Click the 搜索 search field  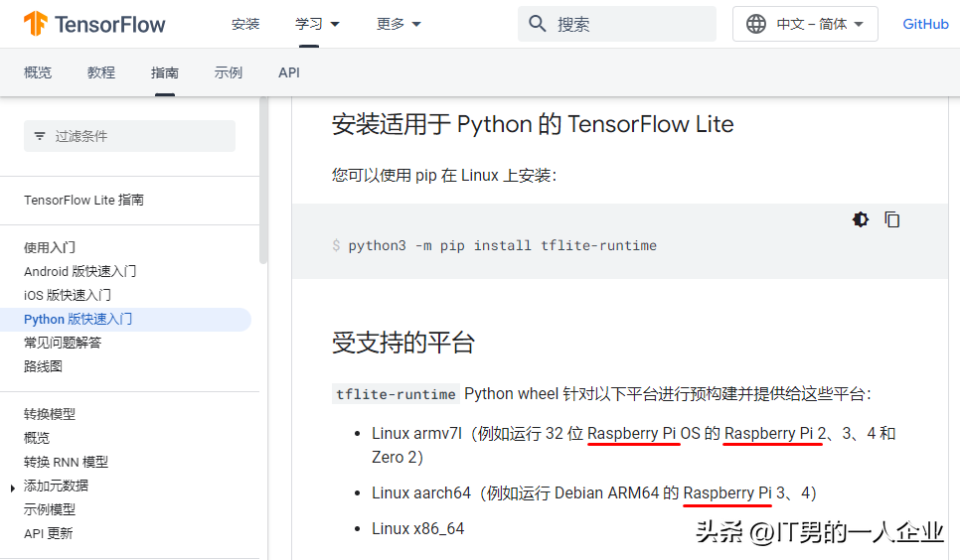coord(617,24)
